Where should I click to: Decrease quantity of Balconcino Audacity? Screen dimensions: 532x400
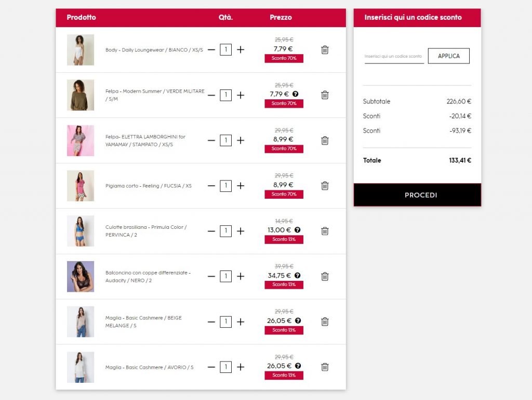click(211, 276)
